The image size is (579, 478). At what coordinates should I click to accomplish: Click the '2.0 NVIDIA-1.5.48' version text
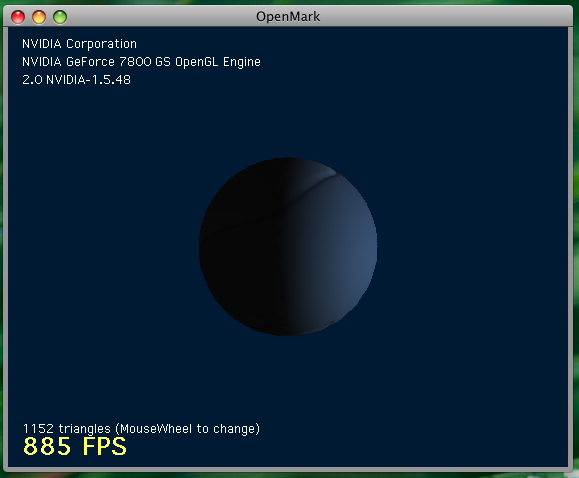[76, 80]
